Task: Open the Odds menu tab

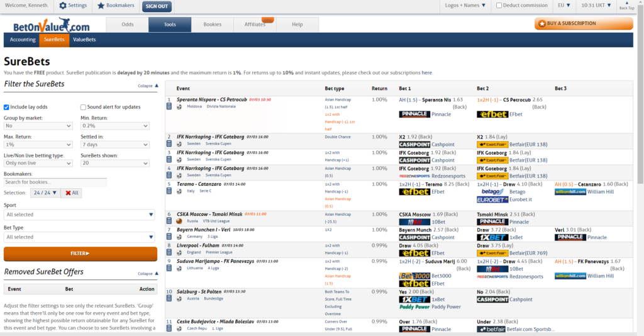Action: 127,25
